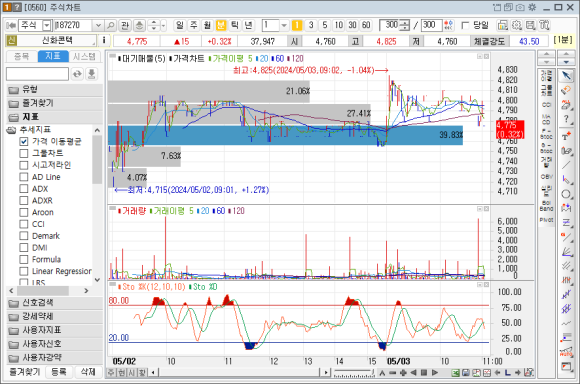Open the minute interval dropdown arrow
The image size is (580, 384).
[284, 25]
